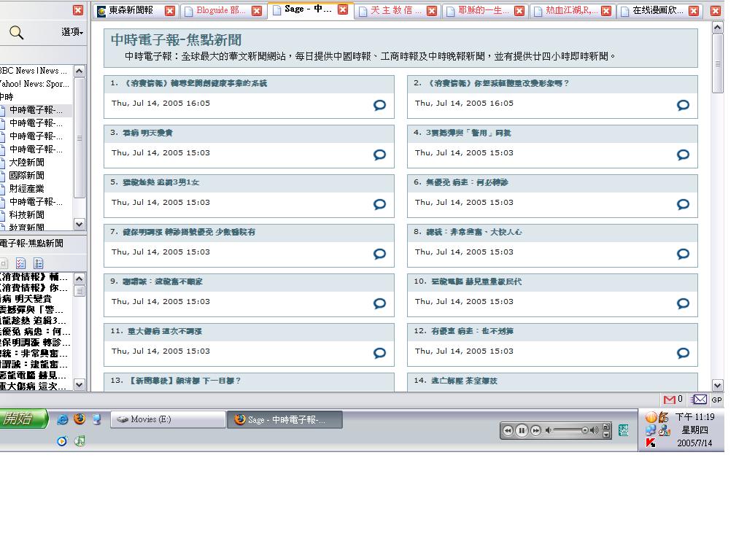Switch to Movies (E:) taskbar window
Image resolution: width=747 pixels, height=560 pixels.
168,419
